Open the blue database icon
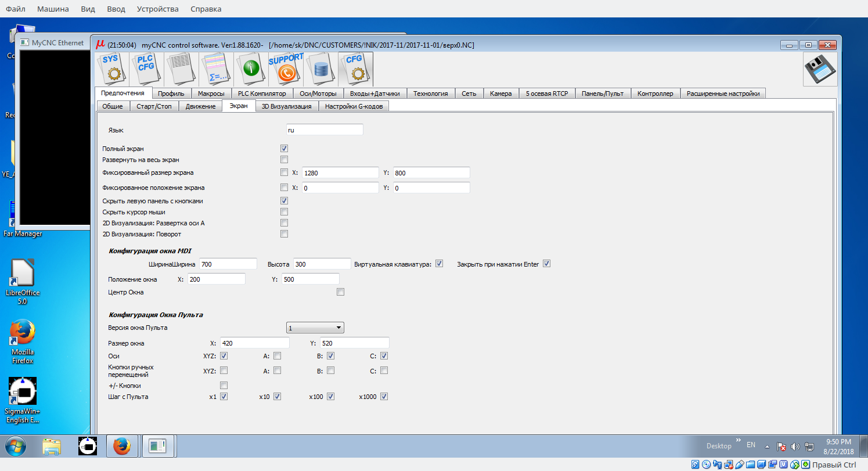The width and height of the screenshot is (868, 471). pyautogui.click(x=320, y=69)
